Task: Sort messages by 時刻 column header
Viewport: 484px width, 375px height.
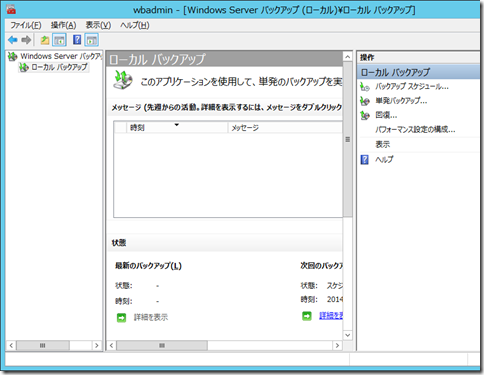Action: pyautogui.click(x=177, y=127)
